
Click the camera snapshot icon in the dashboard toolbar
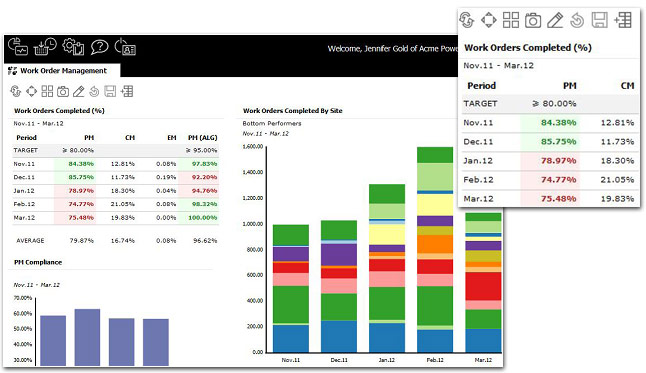[x=63, y=91]
